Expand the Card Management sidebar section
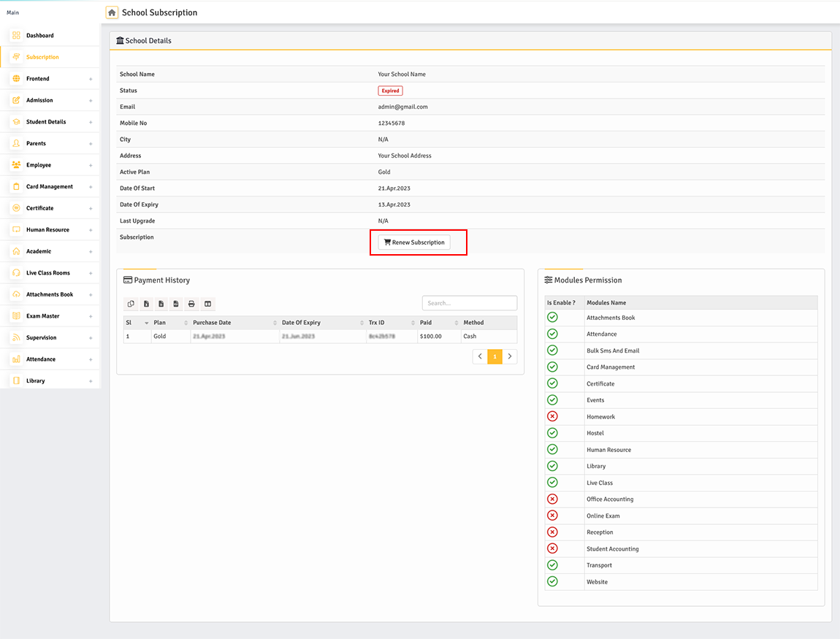 pos(49,186)
